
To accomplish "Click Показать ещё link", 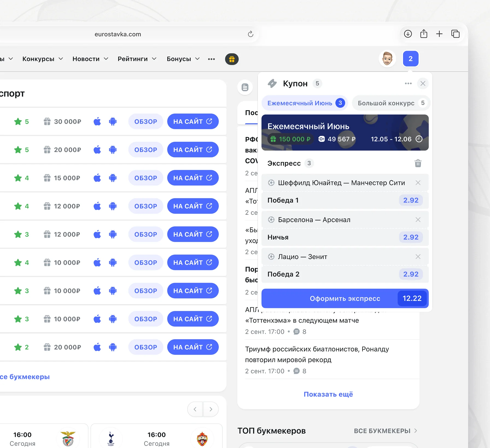I will pyautogui.click(x=328, y=394).
